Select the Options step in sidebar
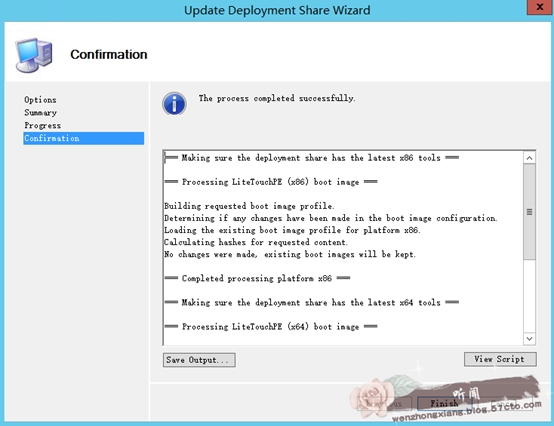 (x=40, y=100)
